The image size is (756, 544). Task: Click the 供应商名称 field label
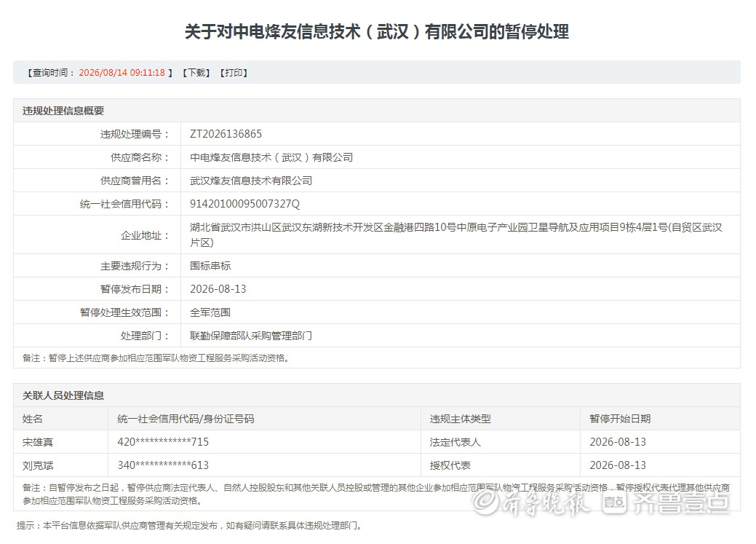click(x=140, y=157)
